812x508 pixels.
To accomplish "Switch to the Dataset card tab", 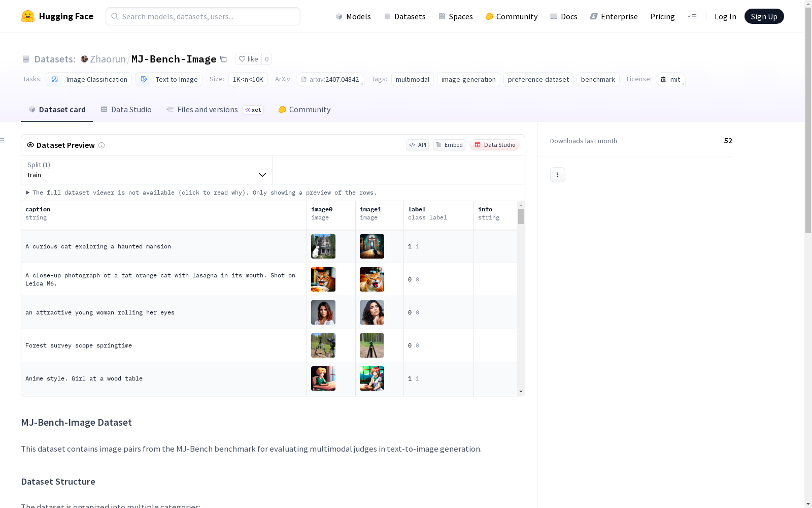I will pyautogui.click(x=57, y=110).
